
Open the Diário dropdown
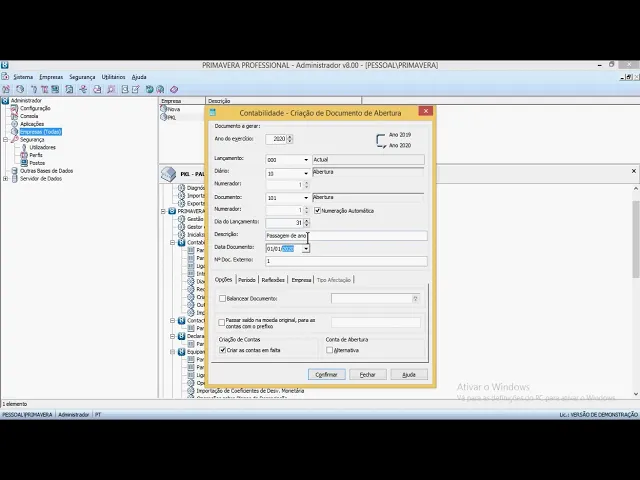pyautogui.click(x=306, y=173)
